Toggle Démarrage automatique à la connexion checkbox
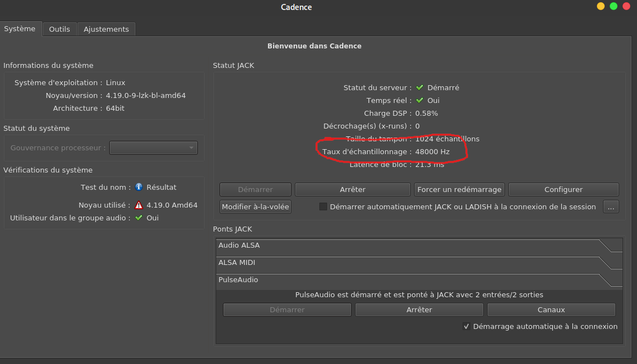 466,327
